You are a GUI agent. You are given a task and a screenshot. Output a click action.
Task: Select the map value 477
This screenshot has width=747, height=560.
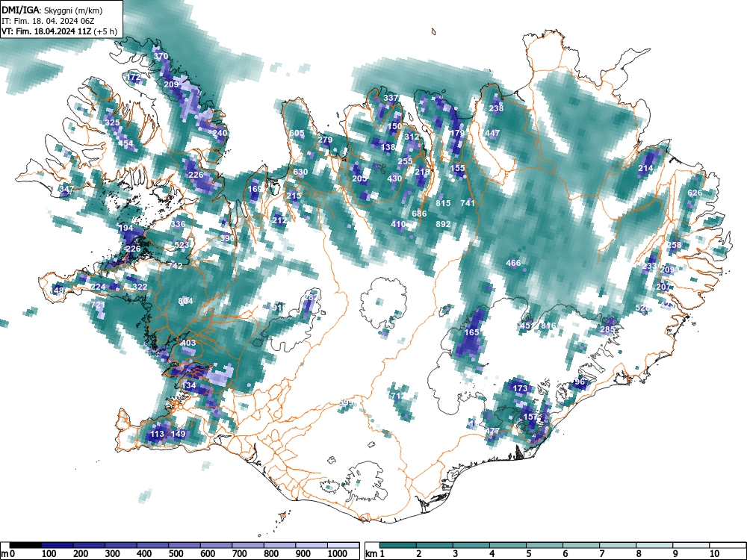tap(492, 431)
